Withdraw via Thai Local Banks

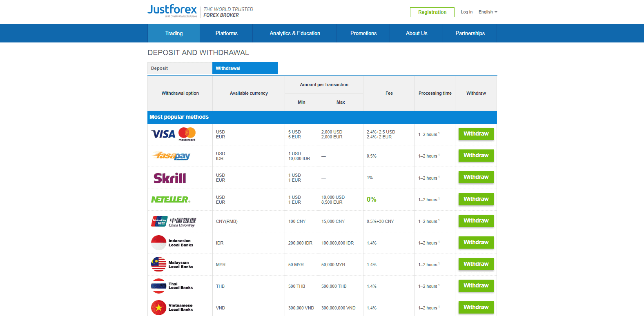point(476,286)
